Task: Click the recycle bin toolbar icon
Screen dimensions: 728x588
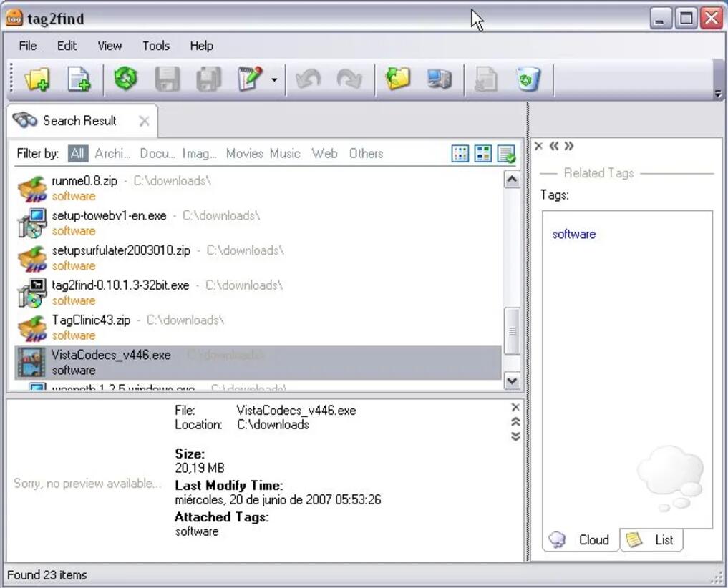Action: (528, 79)
